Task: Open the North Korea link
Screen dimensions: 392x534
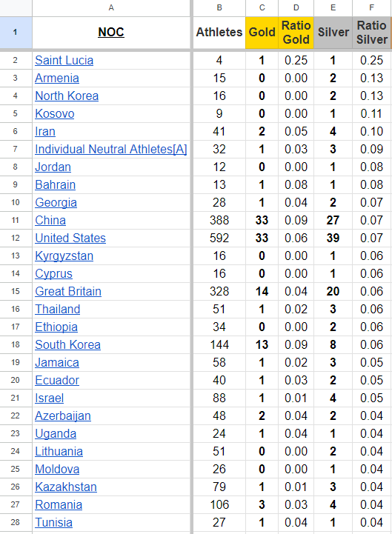Action: click(x=67, y=96)
